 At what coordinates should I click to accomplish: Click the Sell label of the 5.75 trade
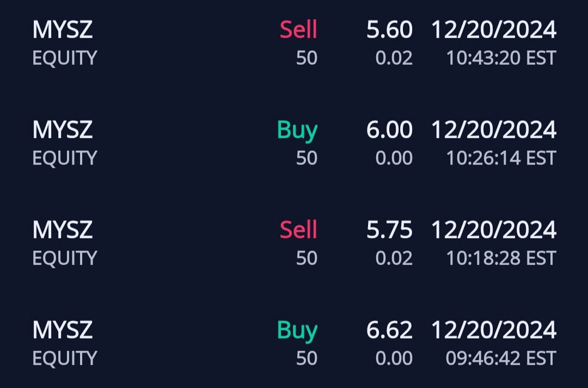point(298,230)
